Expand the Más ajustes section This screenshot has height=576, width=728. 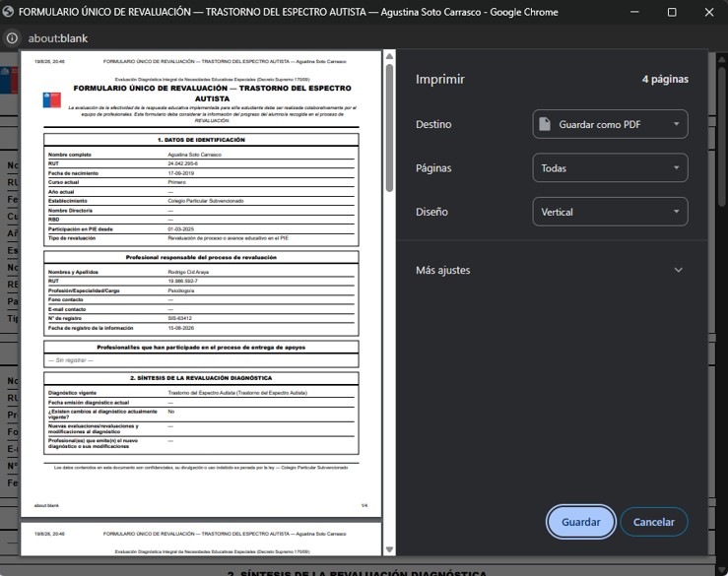(552, 270)
